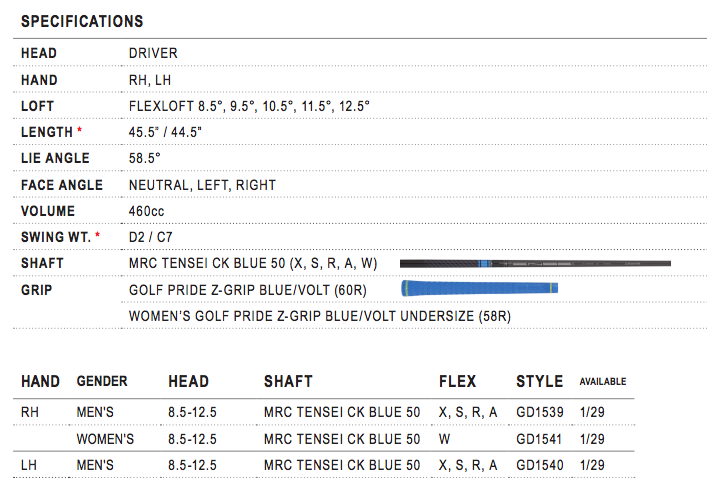Select the 'X, S, R, A' flex for GD1540
Screen dimensions: 707x489
point(468,465)
